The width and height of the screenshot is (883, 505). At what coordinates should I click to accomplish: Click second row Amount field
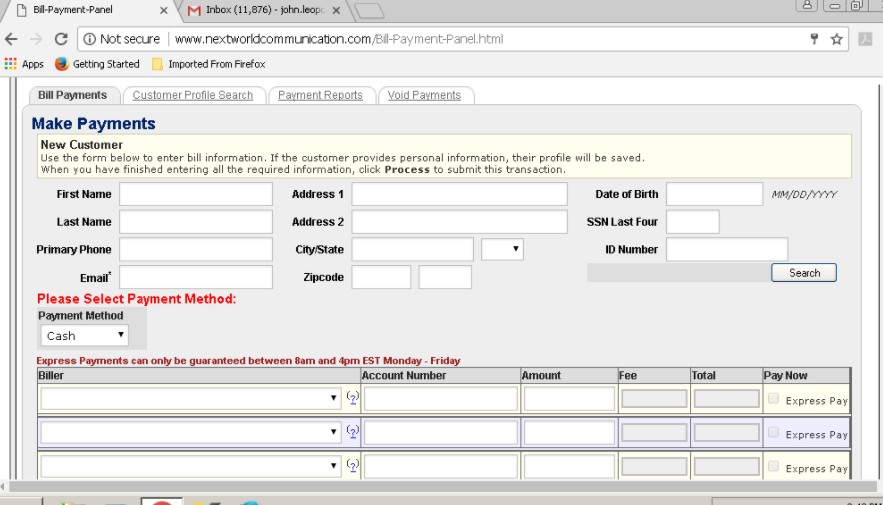(569, 432)
